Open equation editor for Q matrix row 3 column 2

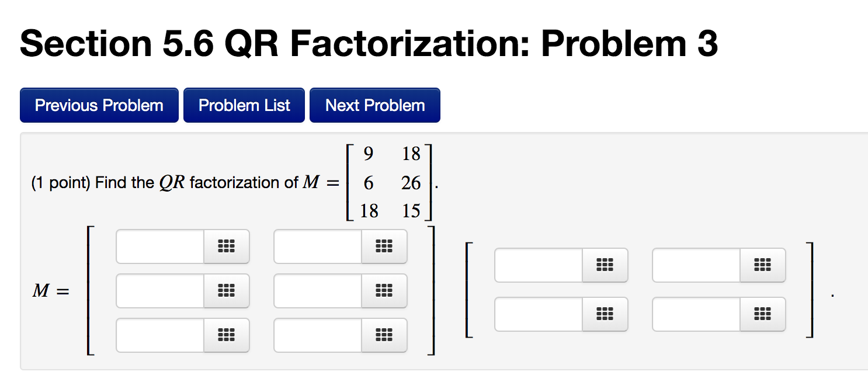tap(386, 335)
